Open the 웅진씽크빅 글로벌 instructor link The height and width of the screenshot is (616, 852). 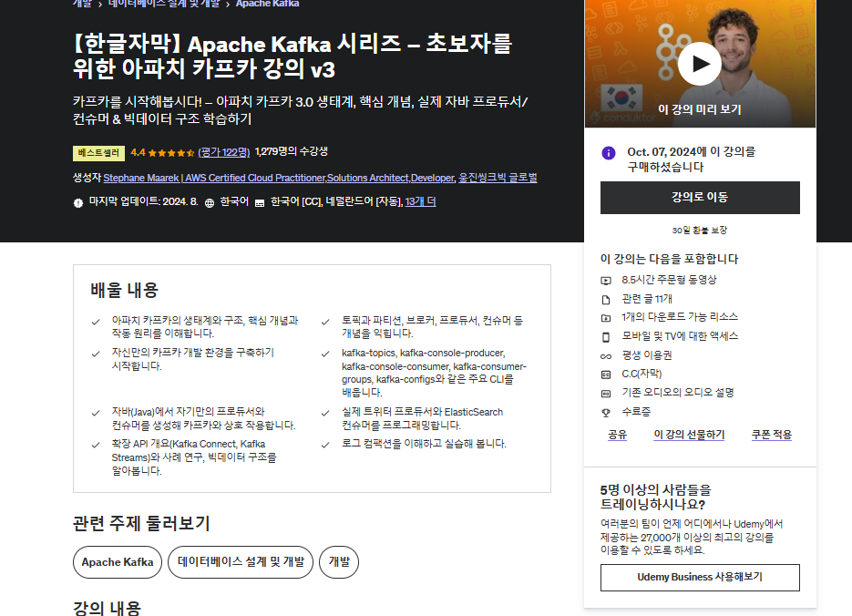[498, 178]
